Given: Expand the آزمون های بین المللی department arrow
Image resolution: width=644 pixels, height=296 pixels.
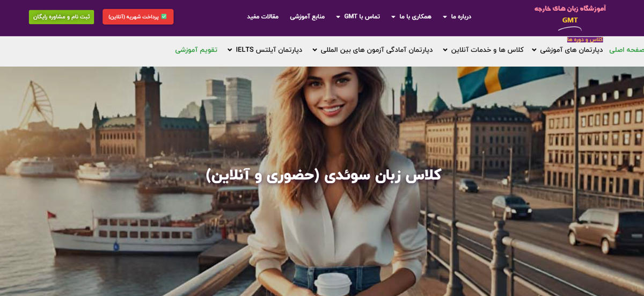Looking at the screenshot, I should pyautogui.click(x=315, y=50).
